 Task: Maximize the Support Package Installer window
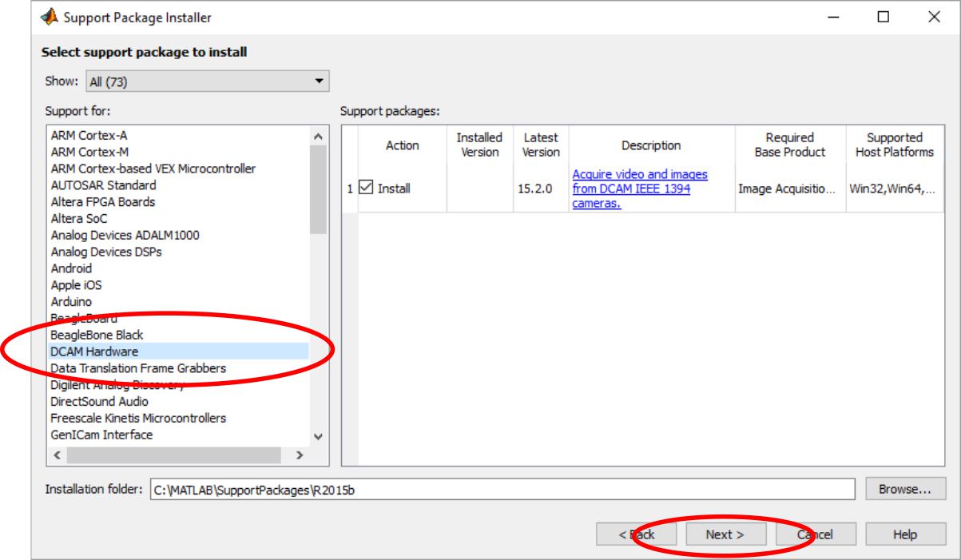[x=883, y=17]
